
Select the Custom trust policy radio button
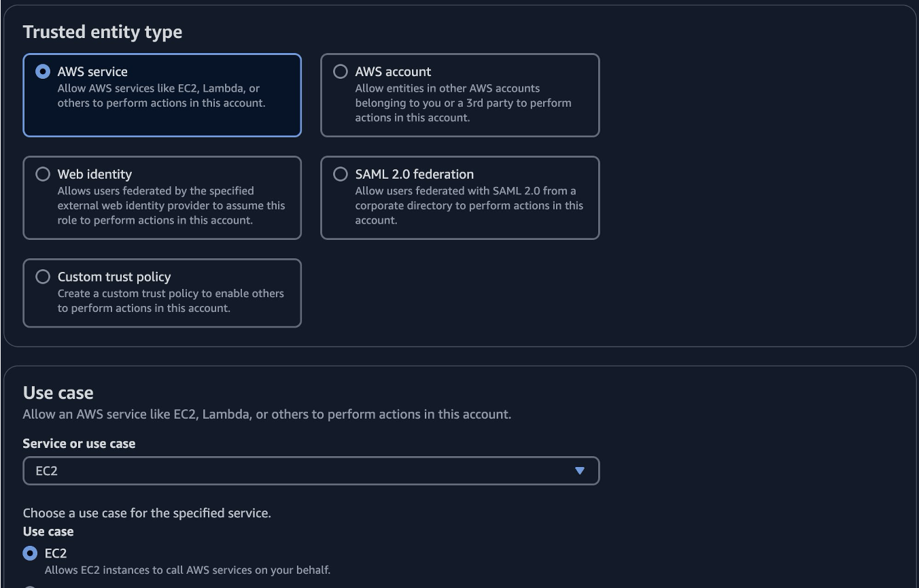44,277
